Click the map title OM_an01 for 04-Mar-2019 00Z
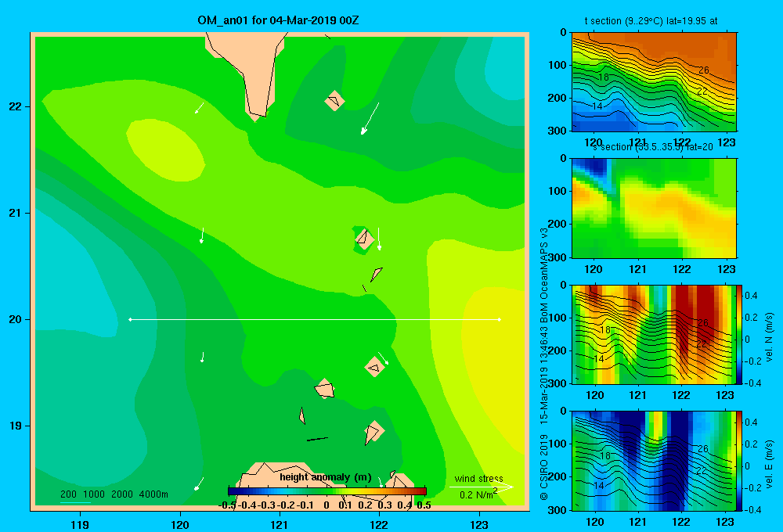This screenshot has width=783, height=532. (x=278, y=20)
